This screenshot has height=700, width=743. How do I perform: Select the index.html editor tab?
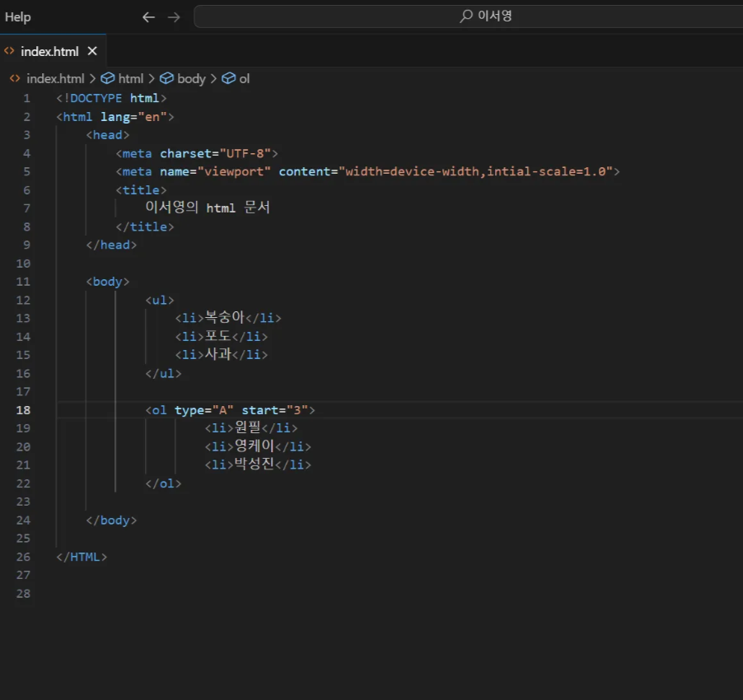(49, 51)
